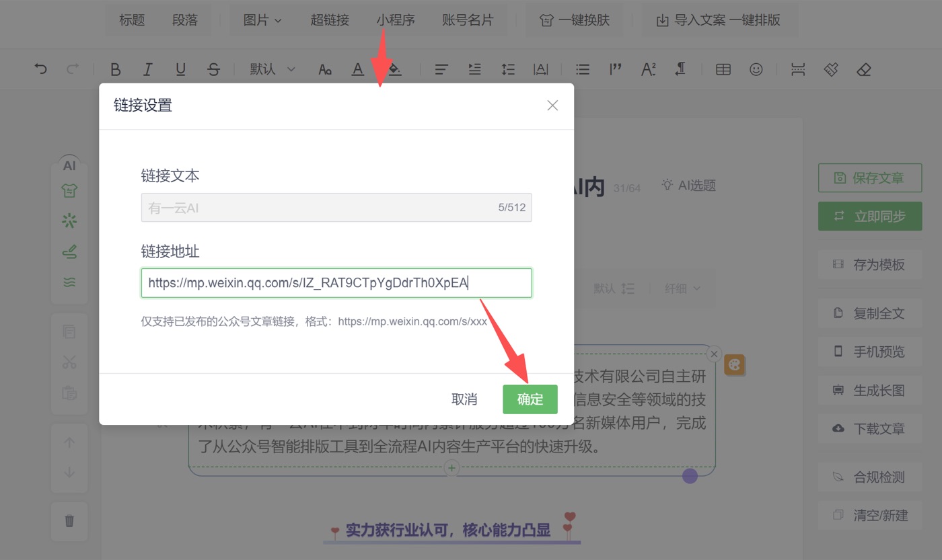This screenshot has width=942, height=560.
Task: Open the text color A tool
Action: pos(358,69)
